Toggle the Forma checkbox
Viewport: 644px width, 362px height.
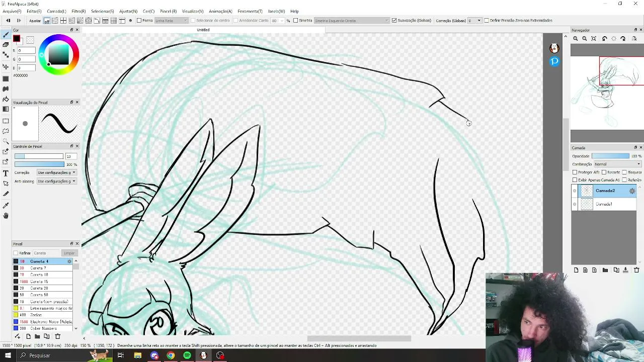(x=139, y=21)
